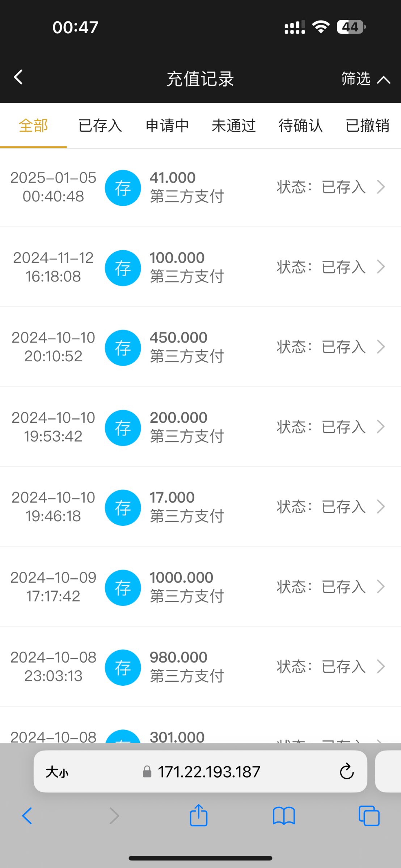
Task: Switch to the 申请中 tab
Action: pos(167,125)
